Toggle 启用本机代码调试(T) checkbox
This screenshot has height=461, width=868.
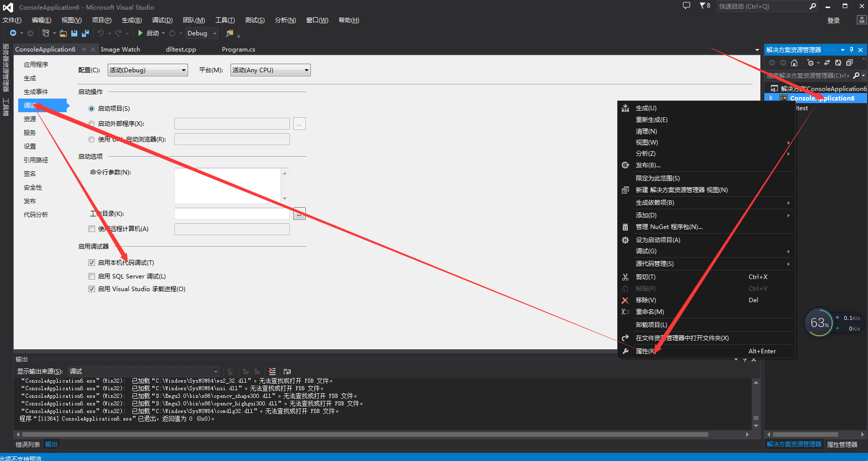tap(92, 263)
